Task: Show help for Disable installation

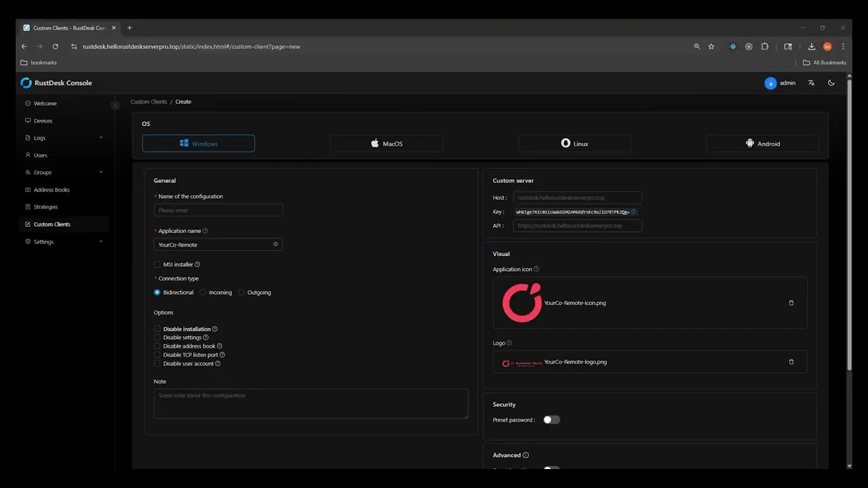Action: click(x=215, y=329)
